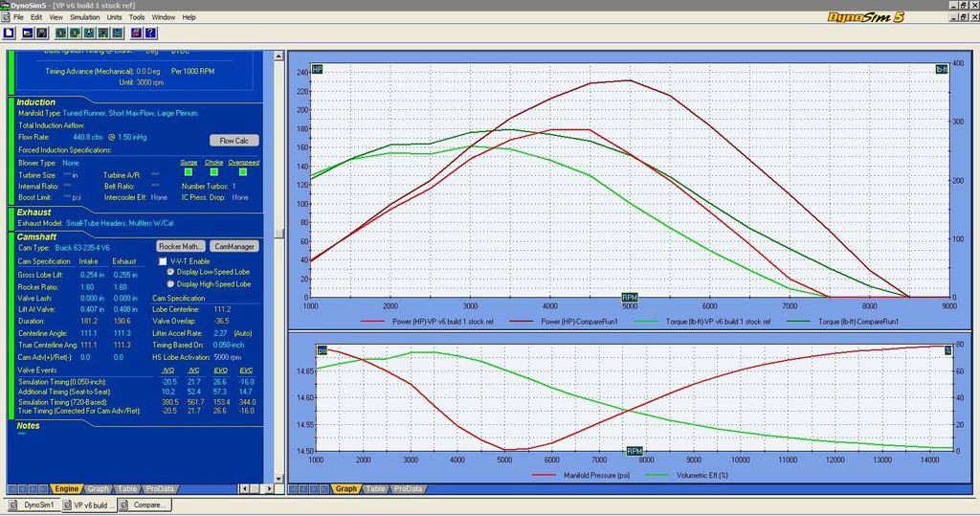The image size is (980, 516).
Task: Click the Save disk toolbar icon
Action: 42,33
